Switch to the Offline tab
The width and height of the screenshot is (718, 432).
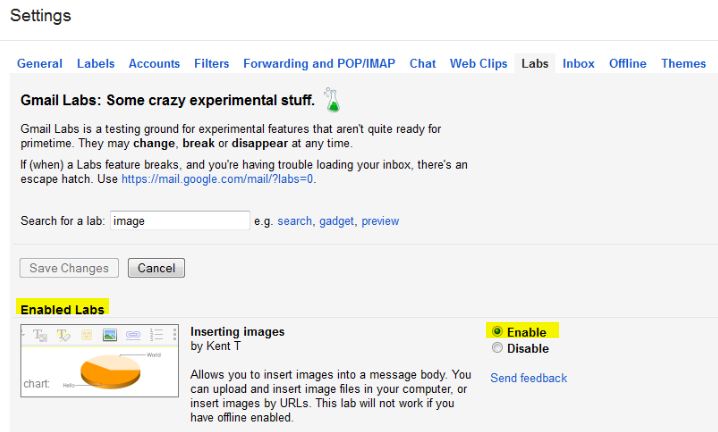click(628, 64)
